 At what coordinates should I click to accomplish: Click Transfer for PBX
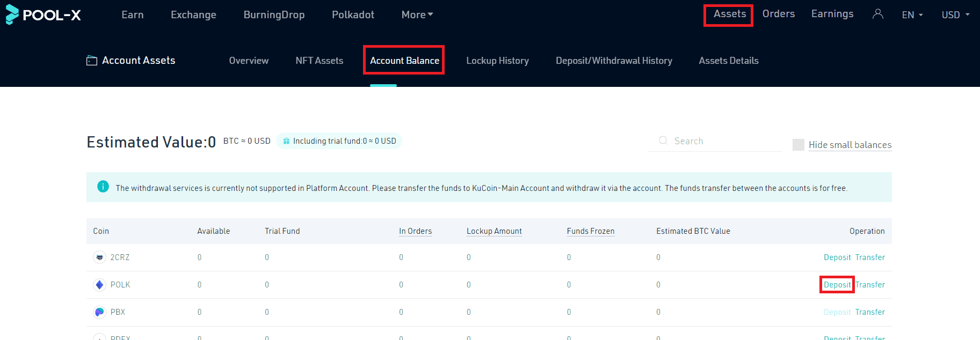(870, 312)
